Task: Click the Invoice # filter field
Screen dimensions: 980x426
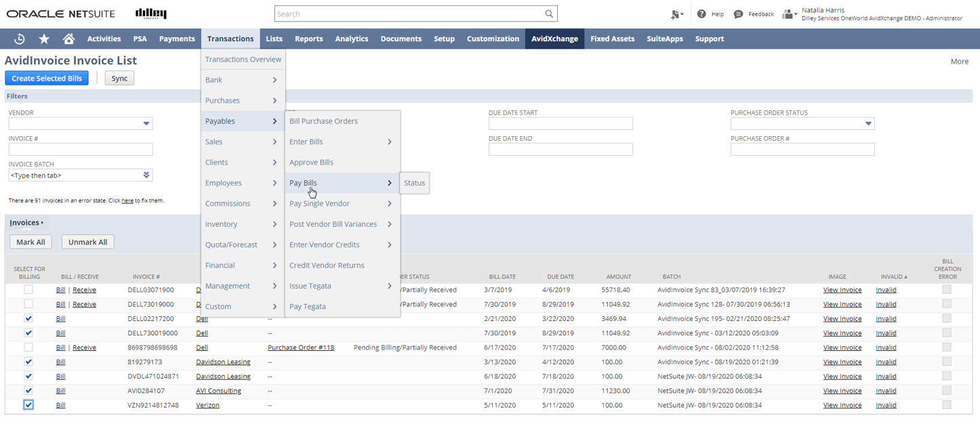Action: (81, 149)
